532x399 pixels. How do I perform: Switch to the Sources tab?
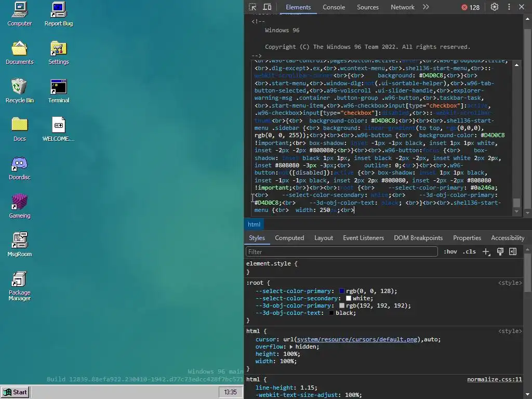(x=367, y=7)
